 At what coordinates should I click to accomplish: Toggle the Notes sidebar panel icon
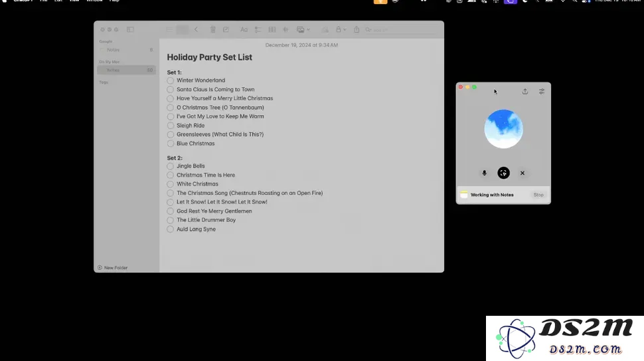click(130, 30)
